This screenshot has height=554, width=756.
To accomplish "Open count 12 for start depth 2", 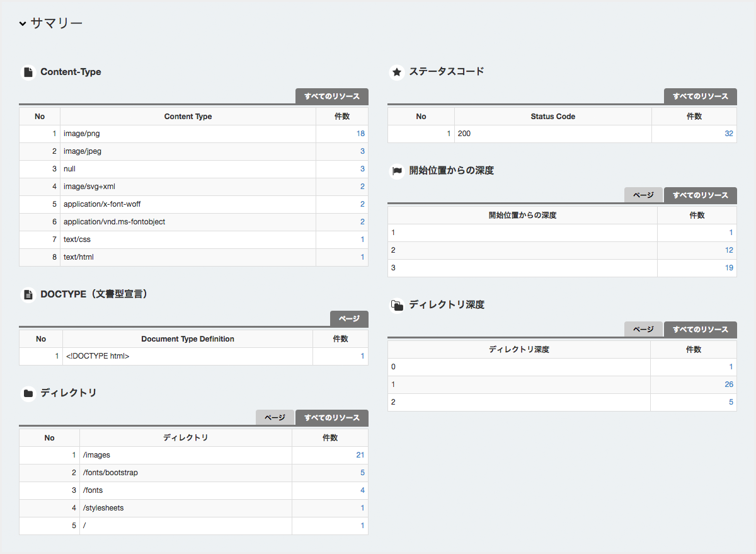I will tap(729, 250).
